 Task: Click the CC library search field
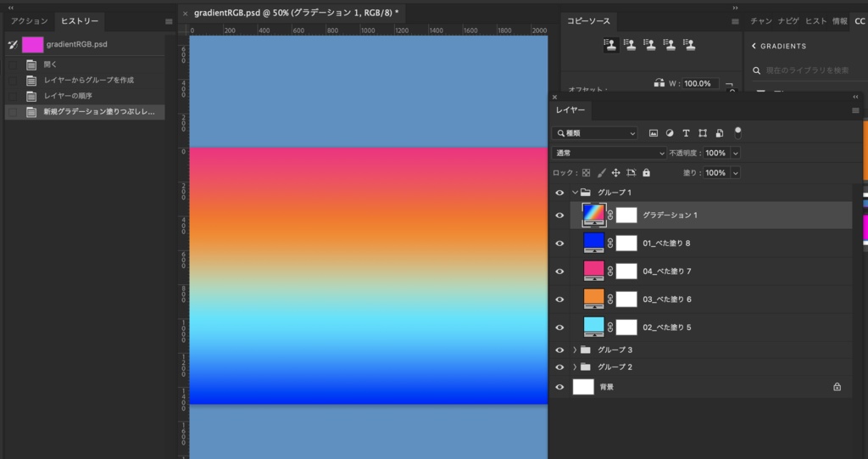[808, 70]
